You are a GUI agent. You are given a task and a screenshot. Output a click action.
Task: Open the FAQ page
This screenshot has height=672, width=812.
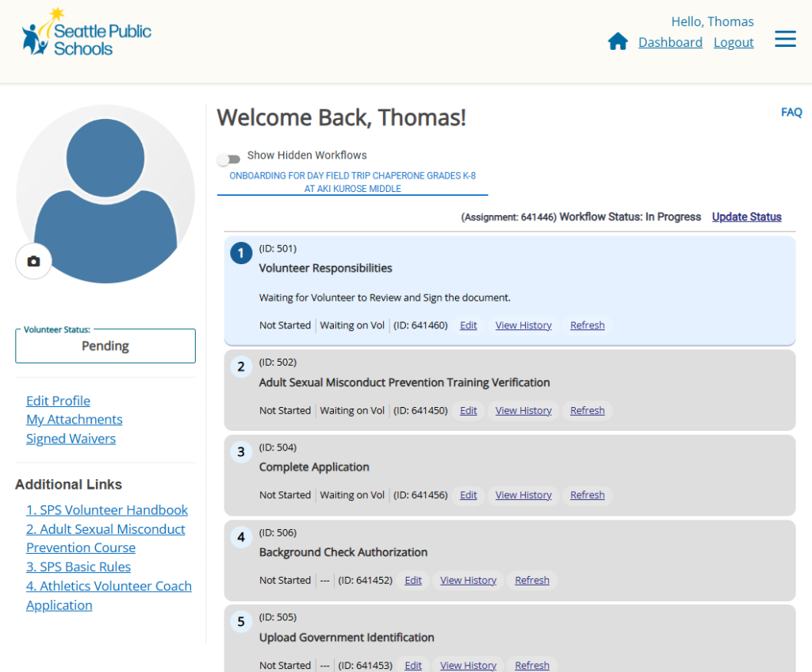(x=791, y=112)
